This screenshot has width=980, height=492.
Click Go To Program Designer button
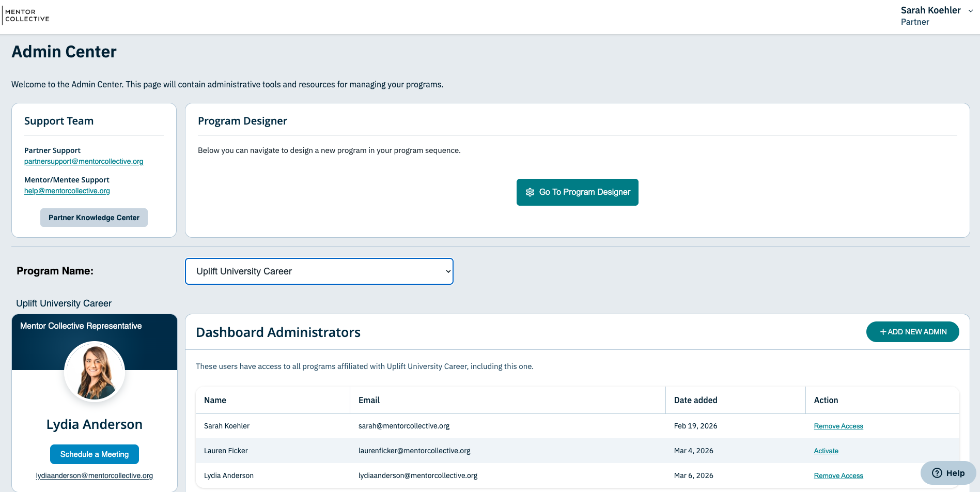pyautogui.click(x=578, y=192)
